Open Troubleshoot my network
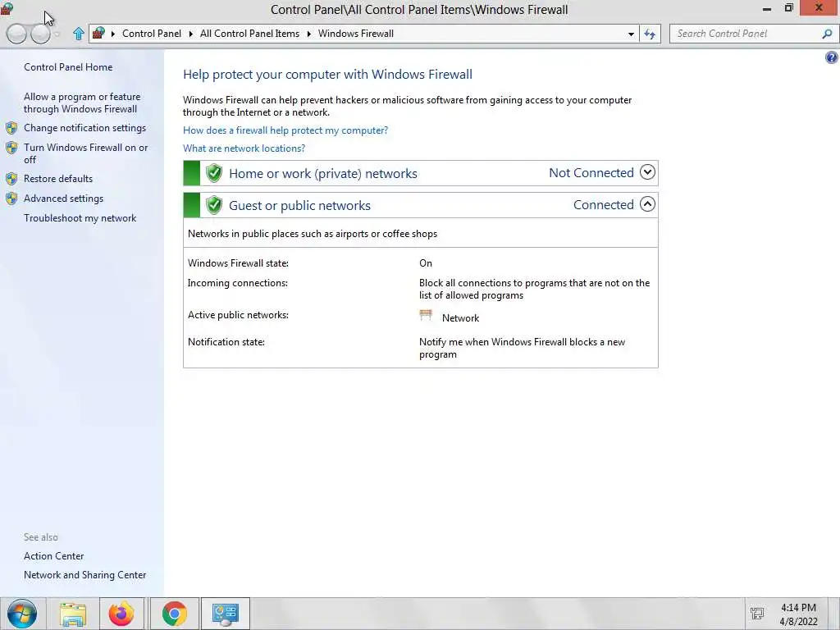 [x=80, y=218]
